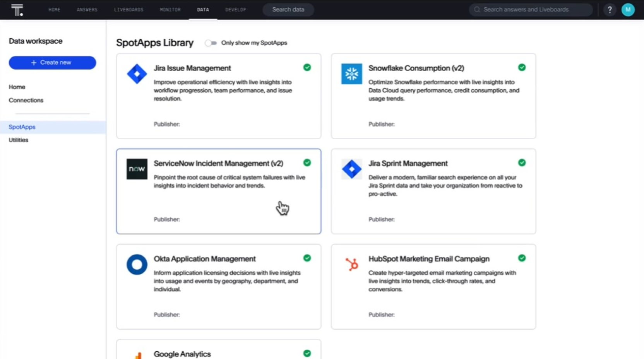Click the ServiceNow incident app icon
The width and height of the screenshot is (644, 359).
click(136, 169)
